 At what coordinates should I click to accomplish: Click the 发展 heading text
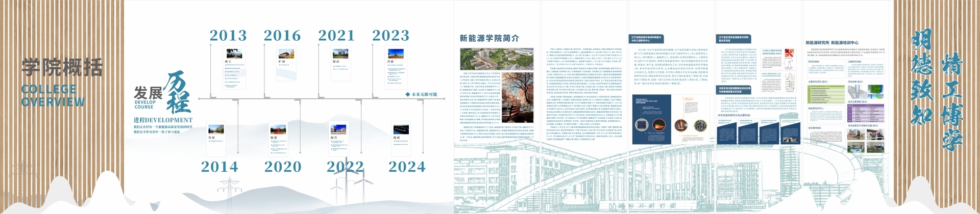click(x=148, y=93)
